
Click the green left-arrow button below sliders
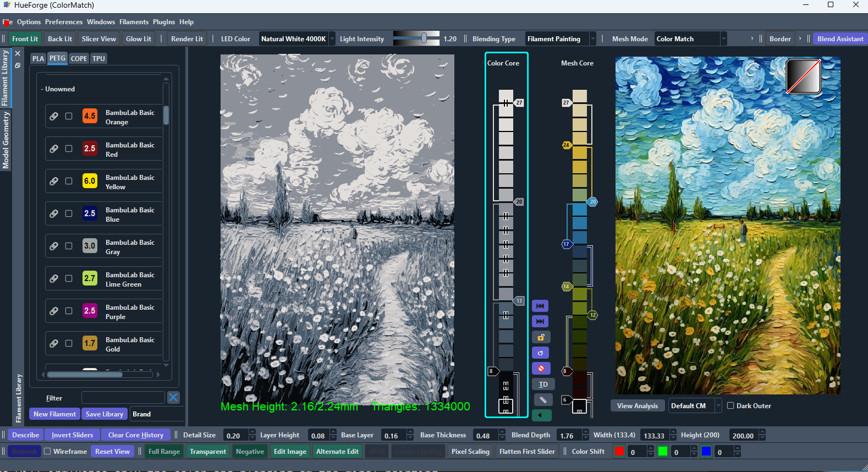click(x=541, y=415)
